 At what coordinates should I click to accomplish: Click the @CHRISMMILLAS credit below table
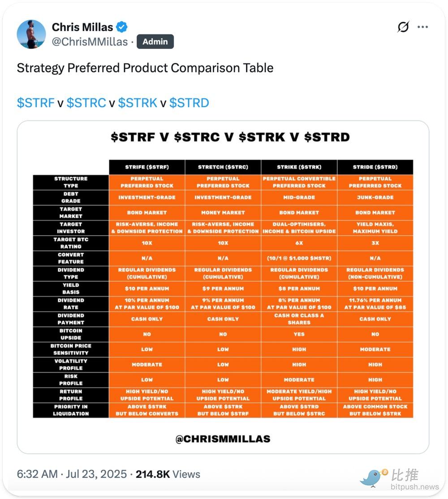point(223,439)
